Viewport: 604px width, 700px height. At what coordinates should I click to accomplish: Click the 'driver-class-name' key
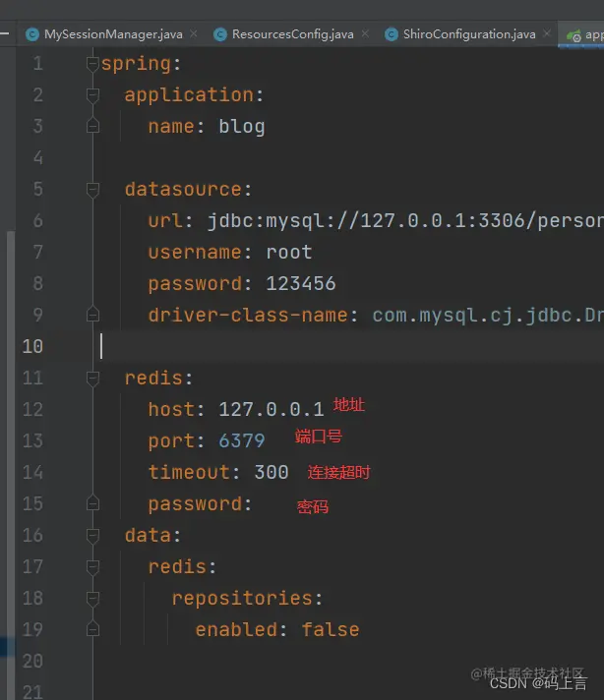248,316
